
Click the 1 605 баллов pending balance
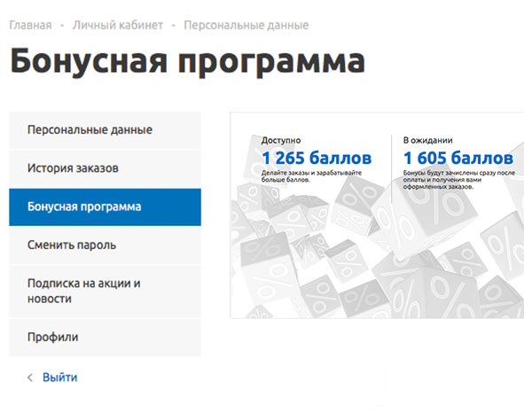coord(458,158)
